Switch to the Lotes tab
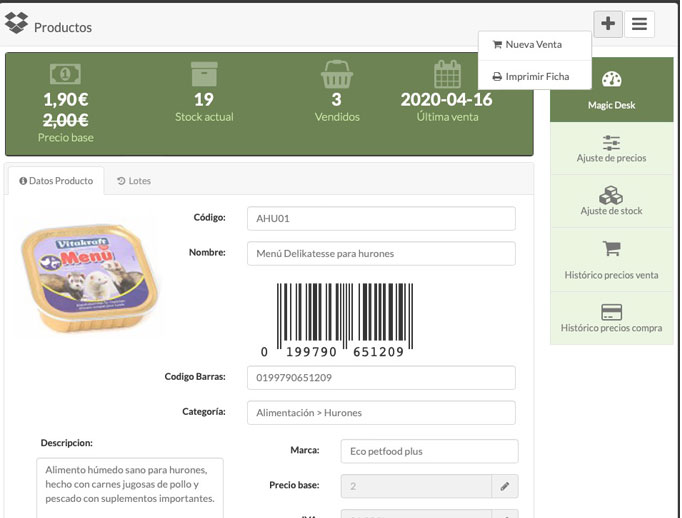 coord(134,181)
